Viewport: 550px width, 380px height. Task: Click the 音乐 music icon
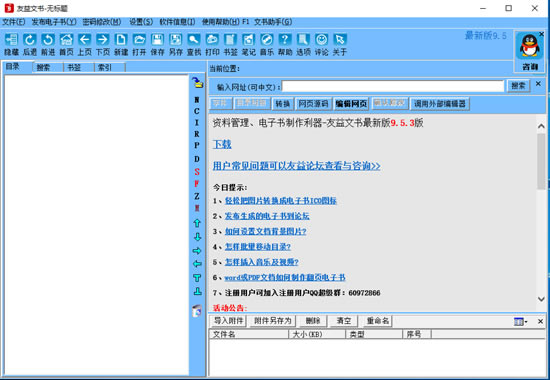(x=267, y=40)
